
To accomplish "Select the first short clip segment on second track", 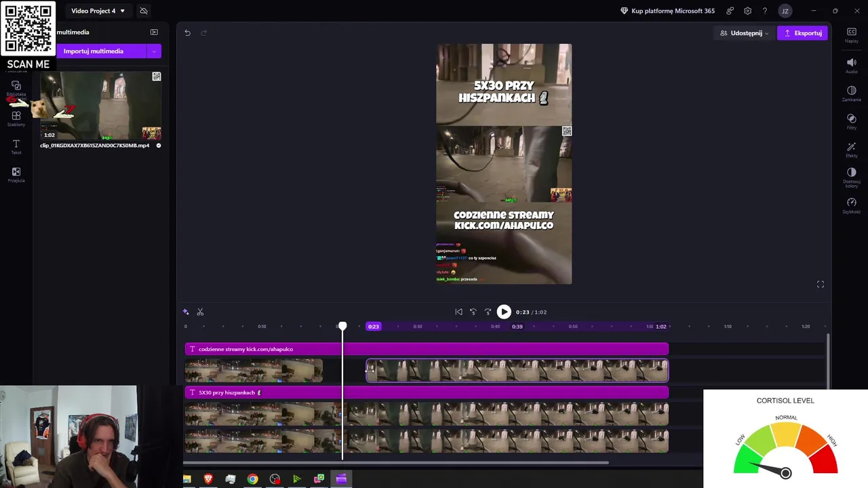I will pyautogui.click(x=254, y=371).
